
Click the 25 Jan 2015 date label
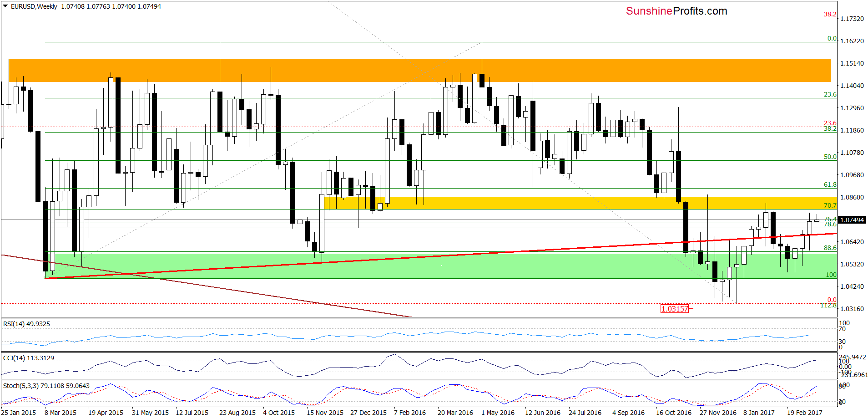click(19, 413)
